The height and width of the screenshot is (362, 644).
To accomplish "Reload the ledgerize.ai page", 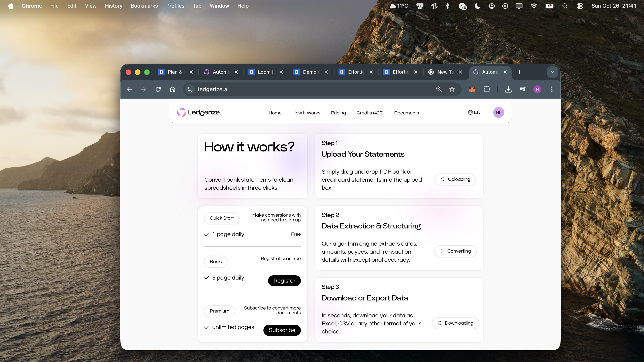I will [158, 89].
